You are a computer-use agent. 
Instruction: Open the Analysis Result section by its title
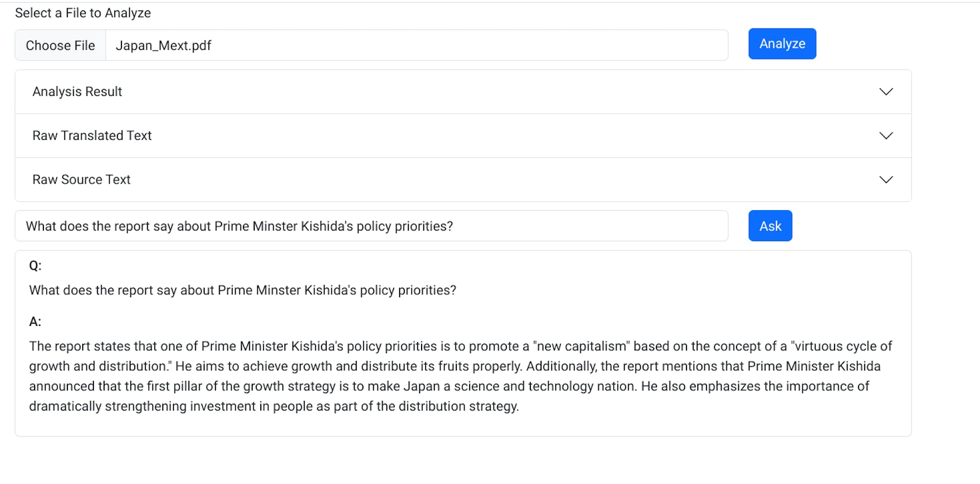(x=77, y=92)
